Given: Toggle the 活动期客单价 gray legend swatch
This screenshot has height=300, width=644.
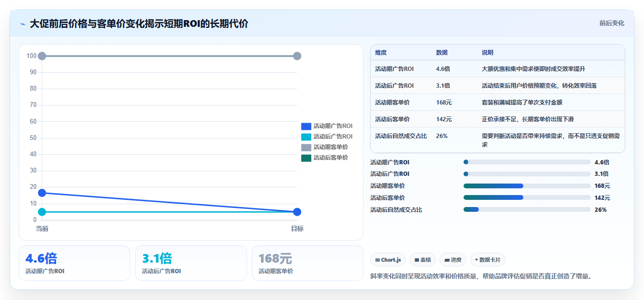Looking at the screenshot, I should (x=306, y=147).
